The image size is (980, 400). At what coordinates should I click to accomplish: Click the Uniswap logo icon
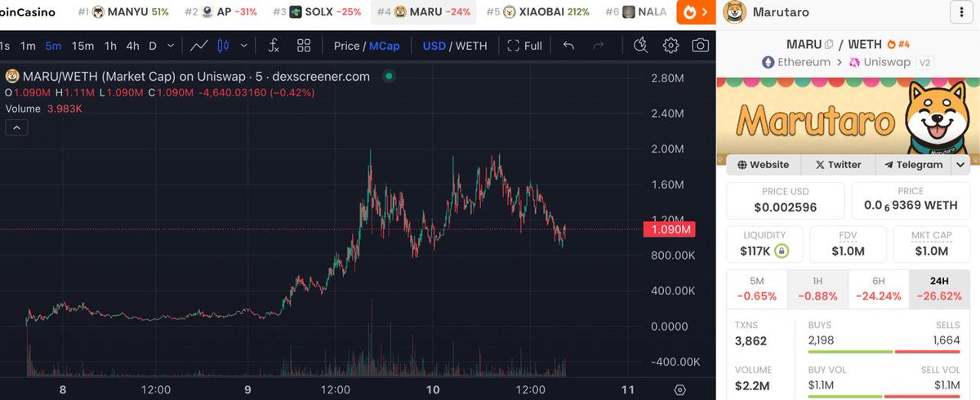coord(856,62)
